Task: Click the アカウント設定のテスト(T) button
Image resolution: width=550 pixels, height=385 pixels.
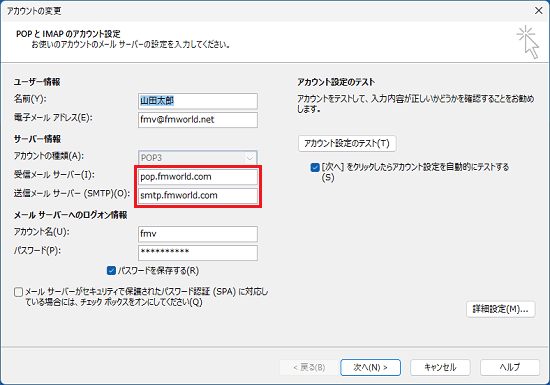Action: tap(347, 143)
